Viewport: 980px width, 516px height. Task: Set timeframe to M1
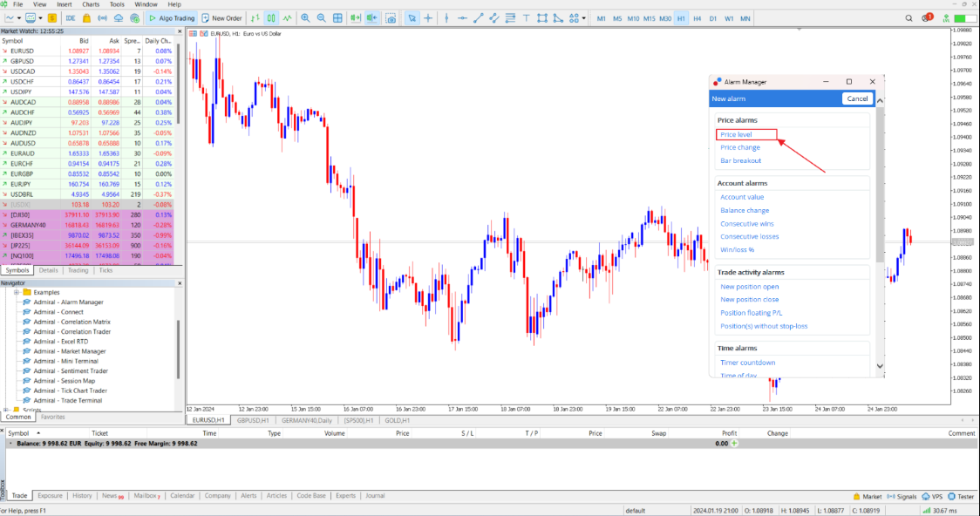(602, 19)
